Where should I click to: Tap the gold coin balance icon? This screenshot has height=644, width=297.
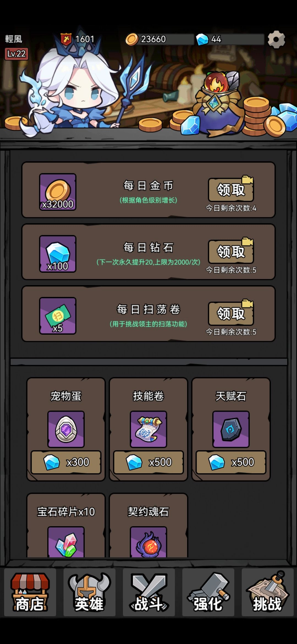pos(132,39)
